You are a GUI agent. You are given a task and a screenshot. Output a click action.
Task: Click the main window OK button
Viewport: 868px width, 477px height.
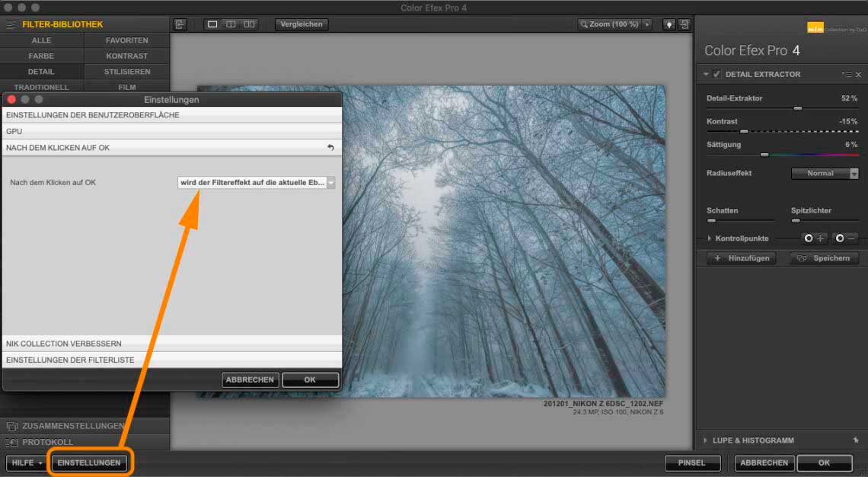(x=825, y=463)
